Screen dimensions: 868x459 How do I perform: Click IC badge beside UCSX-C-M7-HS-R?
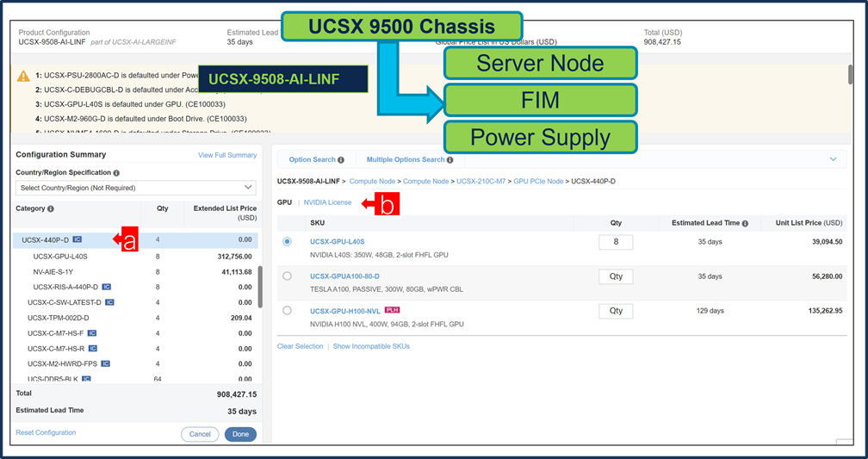(93, 349)
